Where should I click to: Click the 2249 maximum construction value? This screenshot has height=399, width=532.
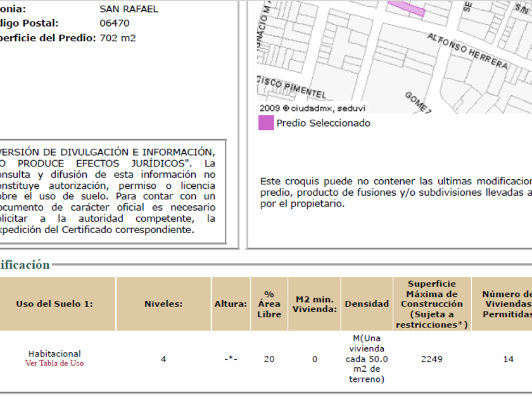[x=432, y=359]
